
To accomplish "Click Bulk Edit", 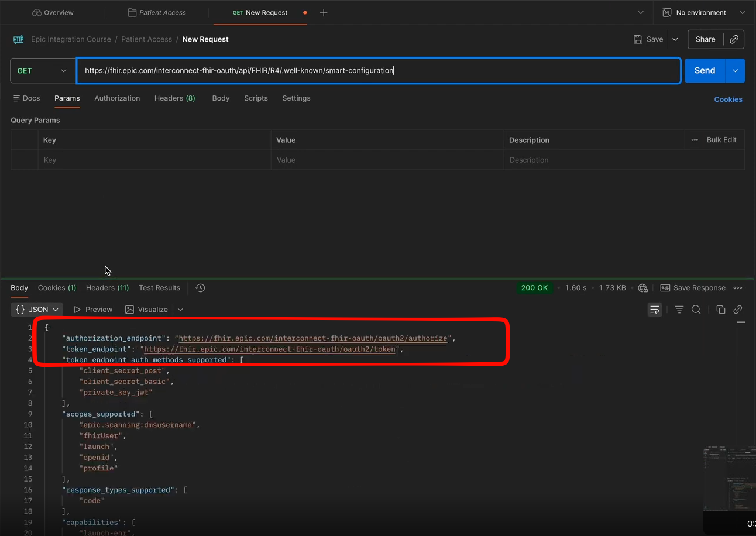I will click(721, 140).
